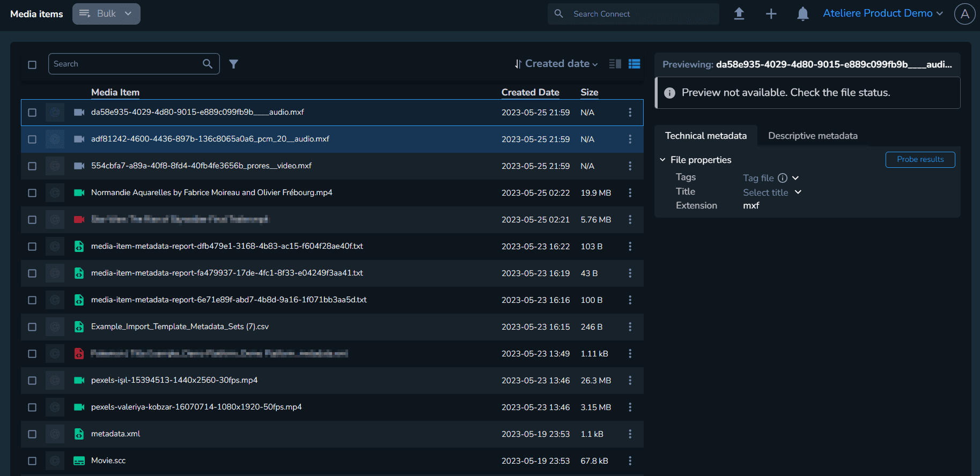Select checkbox for Normandie Aquarelles mp4
Screen dimensions: 980x476
point(32,193)
